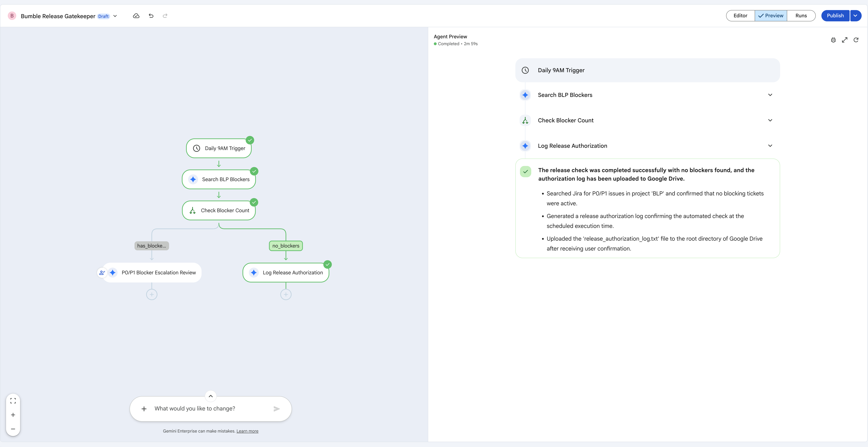Click the clock icon in Daily 9AM Trigger preview row
Screen dimensions: 868x447
(x=525, y=70)
